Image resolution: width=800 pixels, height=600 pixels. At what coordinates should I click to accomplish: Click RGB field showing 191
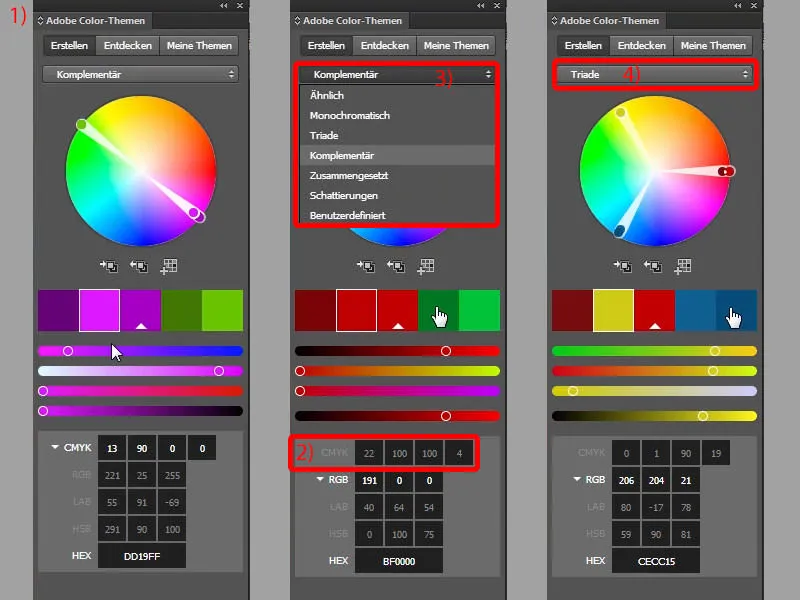click(369, 480)
